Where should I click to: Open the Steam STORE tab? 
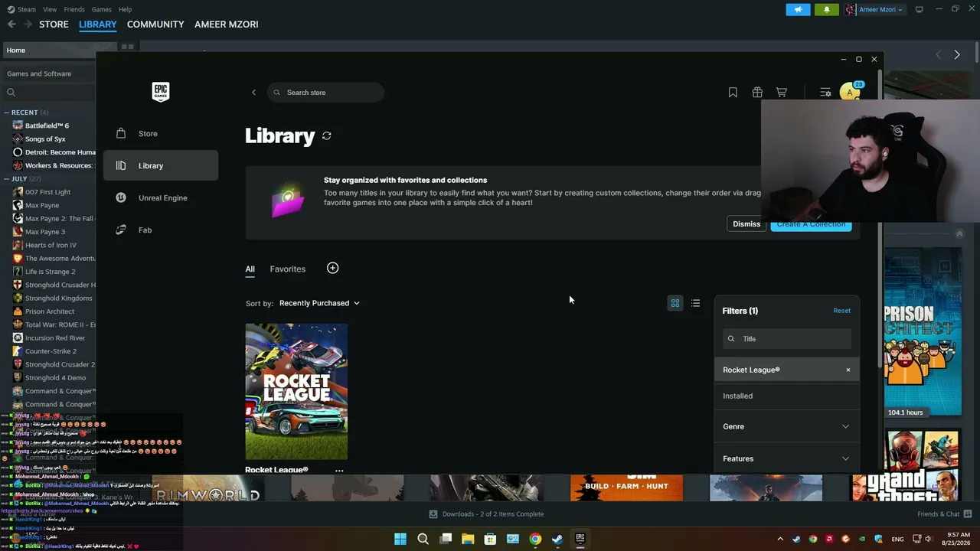(x=54, y=24)
